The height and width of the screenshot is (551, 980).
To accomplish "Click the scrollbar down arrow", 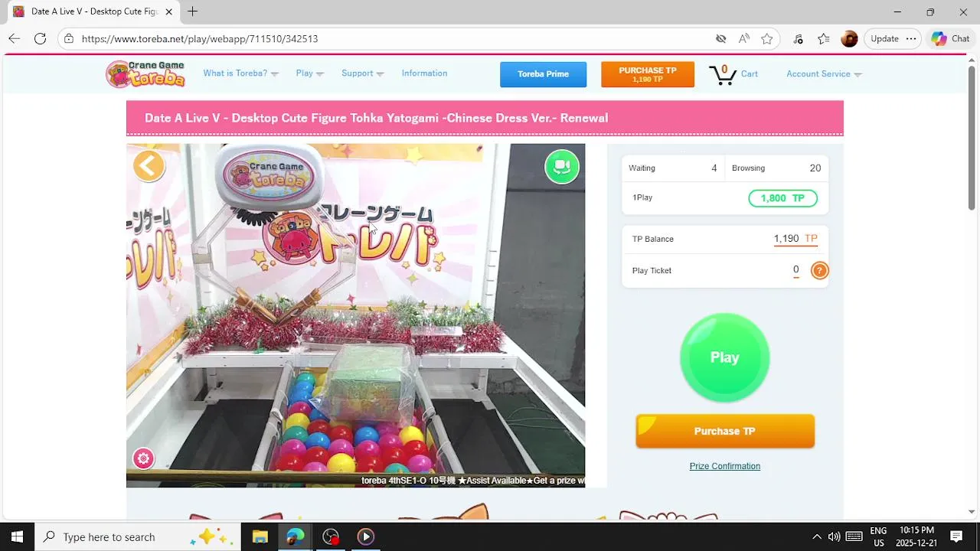I will [972, 512].
